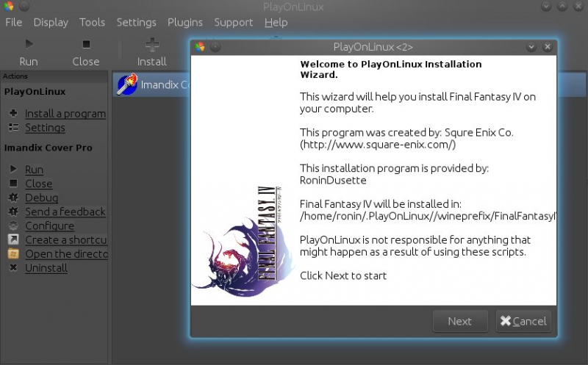Click the play icon beside sidebar Run
Viewport: 588px width, 365px height.
[13, 169]
